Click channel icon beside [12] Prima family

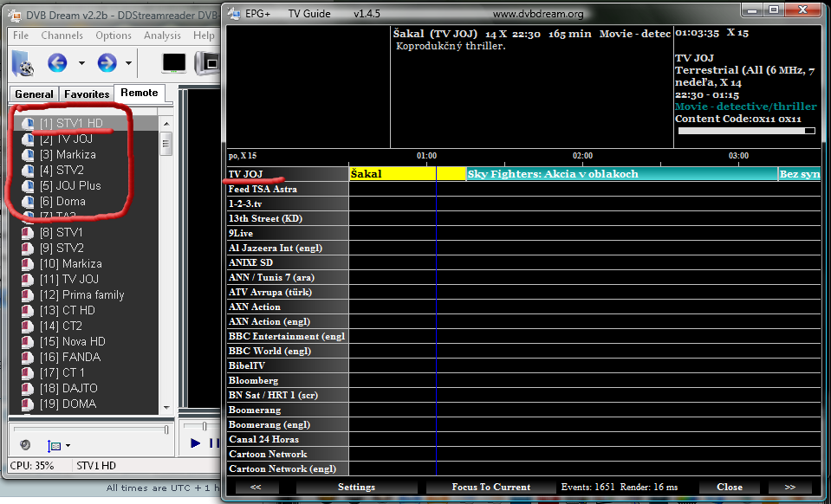pyautogui.click(x=27, y=295)
